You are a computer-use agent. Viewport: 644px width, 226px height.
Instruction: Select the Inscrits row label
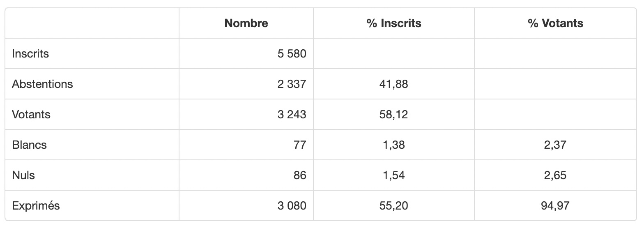pyautogui.click(x=30, y=53)
